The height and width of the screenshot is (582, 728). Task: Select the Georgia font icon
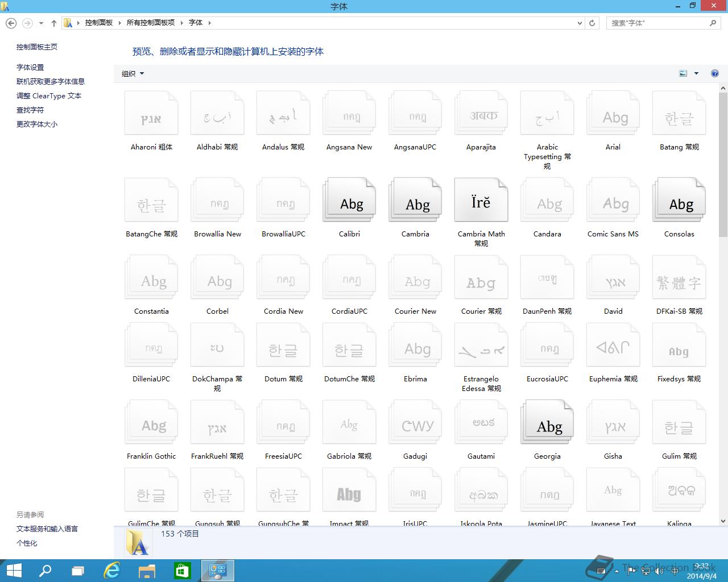547,422
